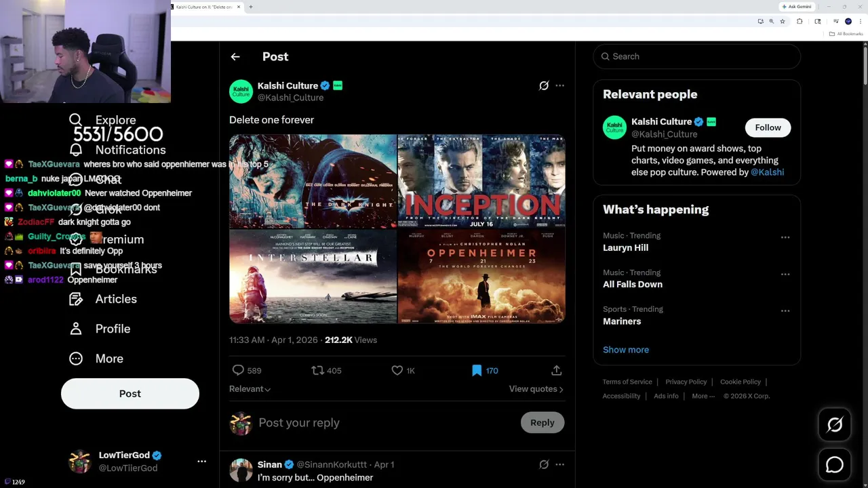Click the LowTierGod account avatar

coord(80,462)
